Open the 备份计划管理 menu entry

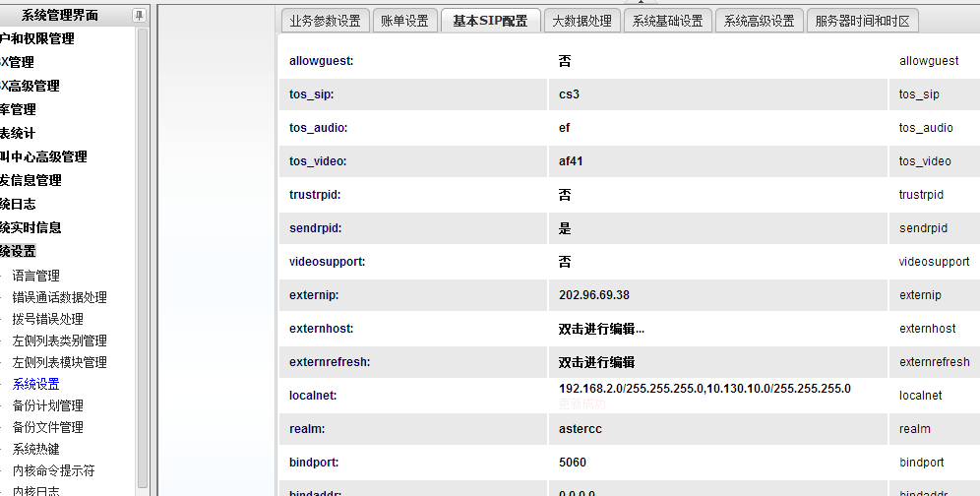coord(47,405)
